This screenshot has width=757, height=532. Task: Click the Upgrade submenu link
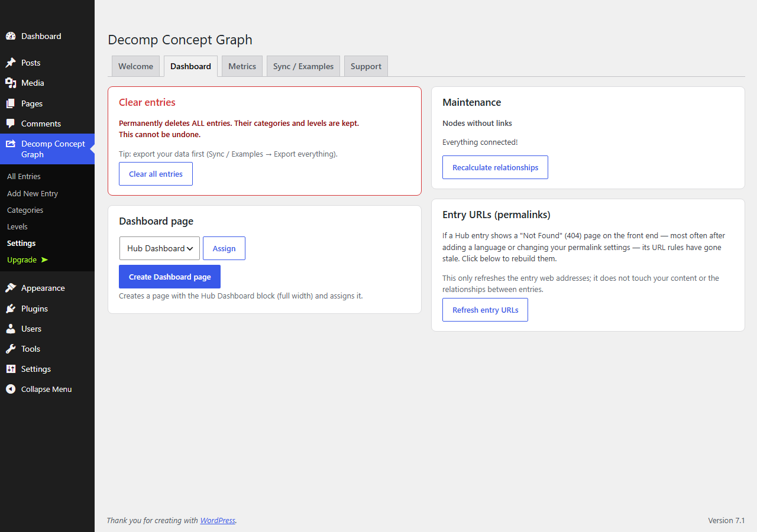[x=22, y=260]
